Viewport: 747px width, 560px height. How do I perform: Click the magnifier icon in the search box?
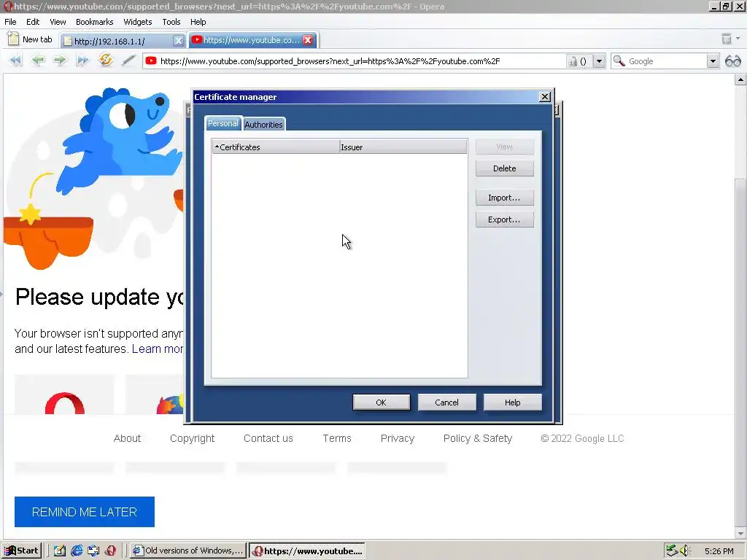point(619,61)
